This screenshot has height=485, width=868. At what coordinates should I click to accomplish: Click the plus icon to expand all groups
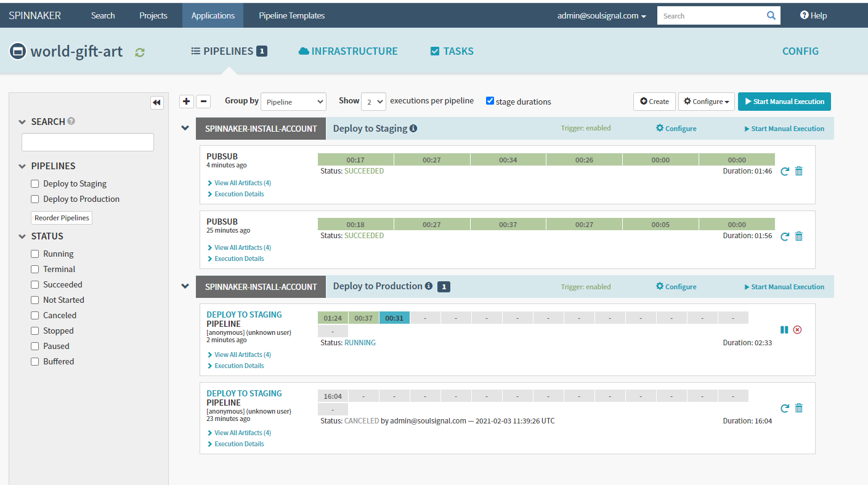(x=187, y=102)
